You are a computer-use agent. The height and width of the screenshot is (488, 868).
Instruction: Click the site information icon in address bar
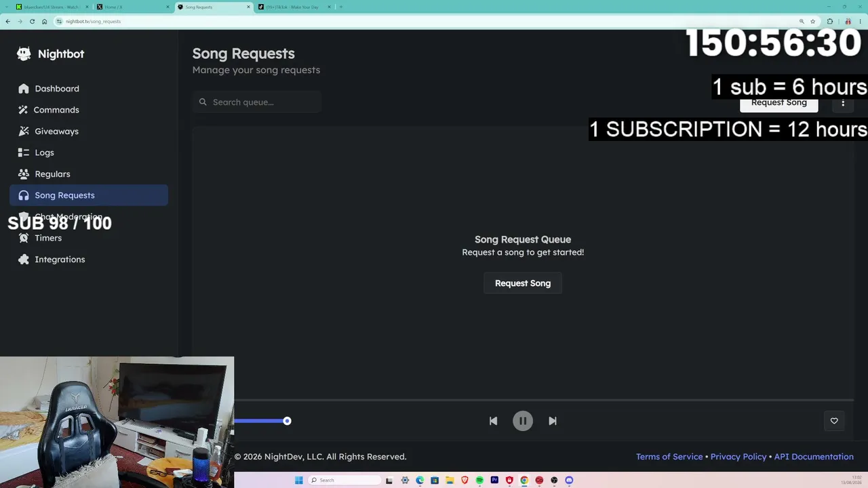click(x=59, y=22)
